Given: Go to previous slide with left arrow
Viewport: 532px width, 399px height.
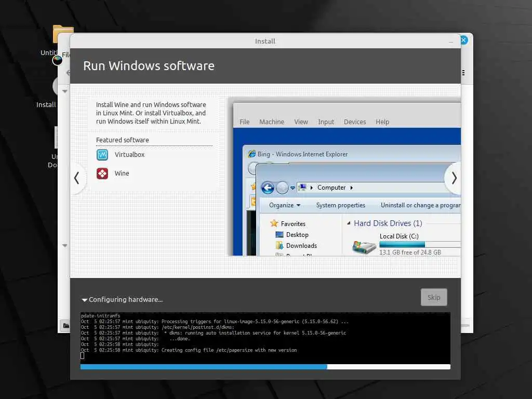Looking at the screenshot, I should [77, 178].
